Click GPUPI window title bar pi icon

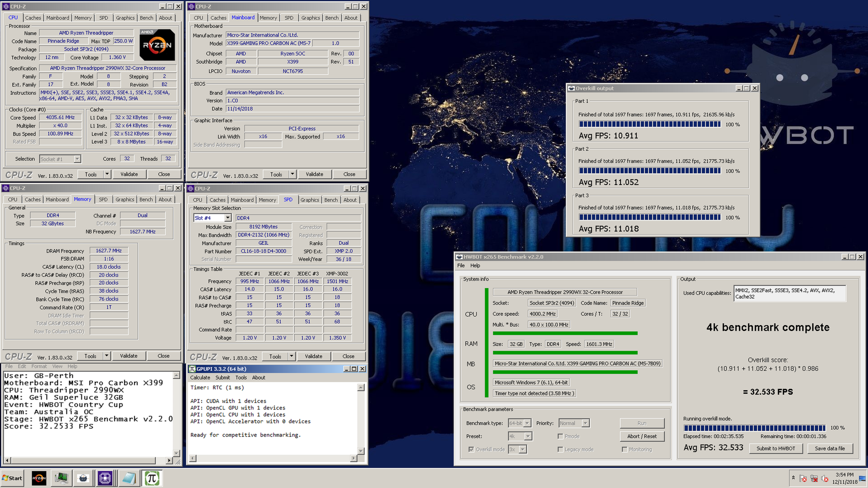pos(192,369)
